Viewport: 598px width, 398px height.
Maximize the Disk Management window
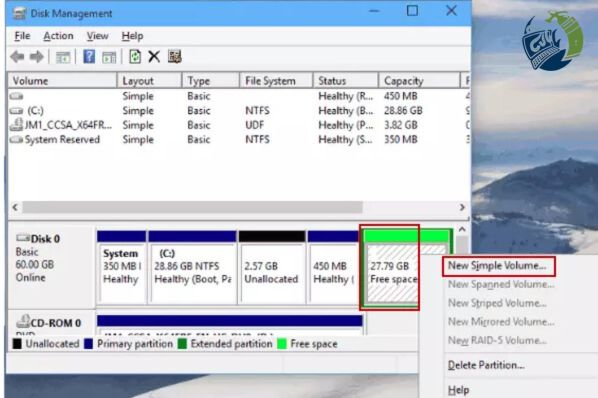412,11
